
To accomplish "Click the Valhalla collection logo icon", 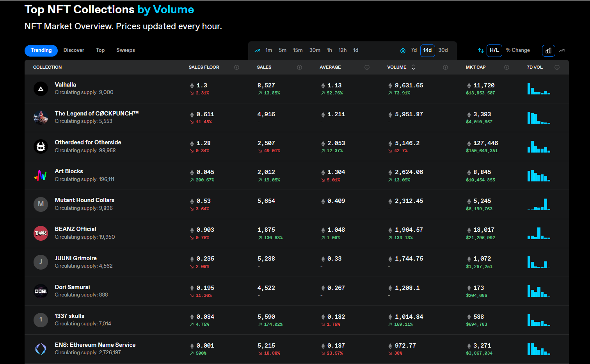I will (41, 89).
